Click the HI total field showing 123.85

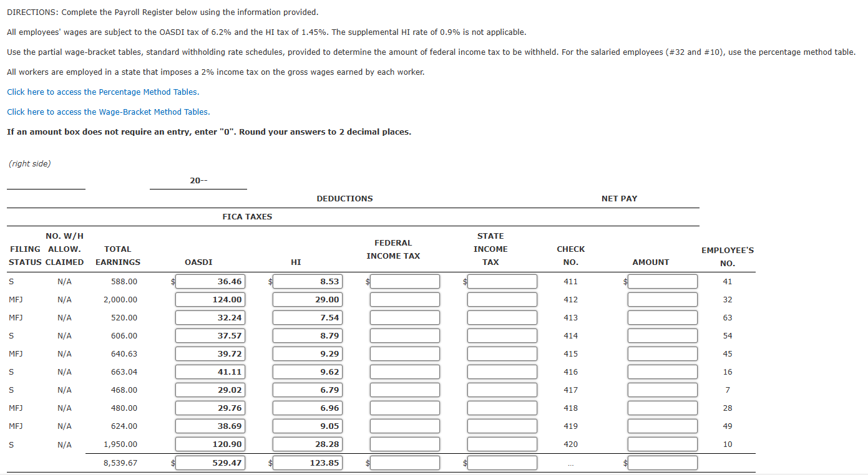click(x=307, y=463)
